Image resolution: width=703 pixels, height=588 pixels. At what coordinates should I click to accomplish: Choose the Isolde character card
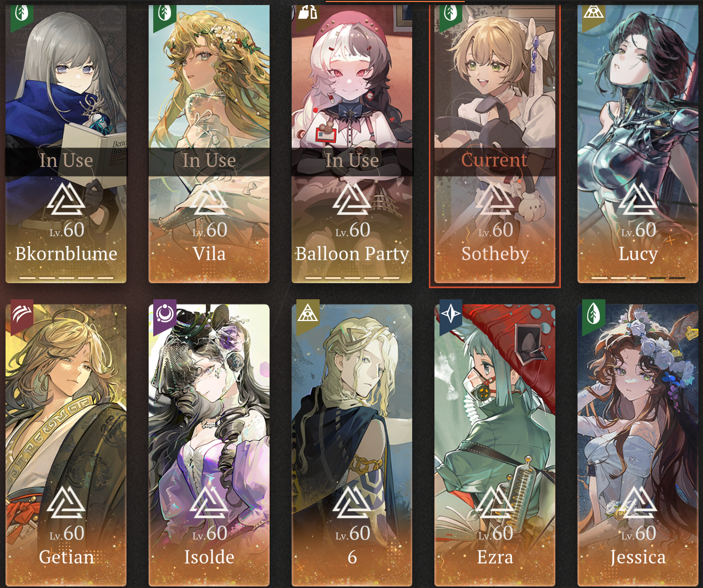(x=209, y=445)
